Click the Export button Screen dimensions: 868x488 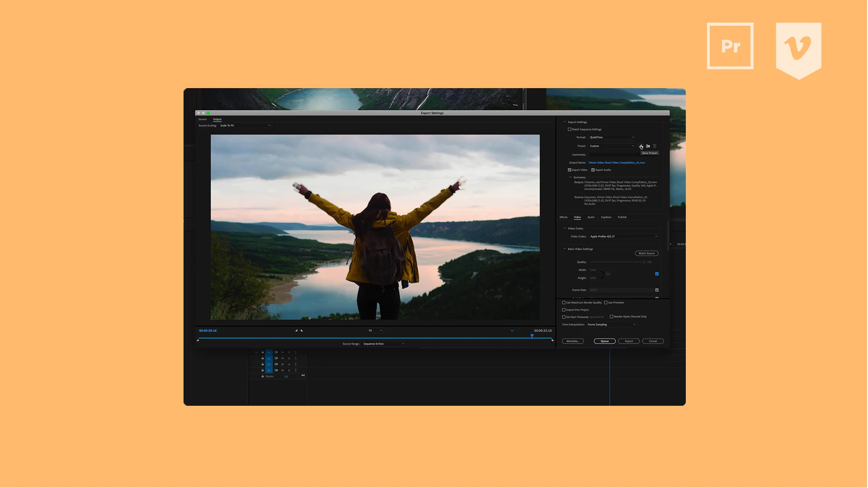point(629,341)
